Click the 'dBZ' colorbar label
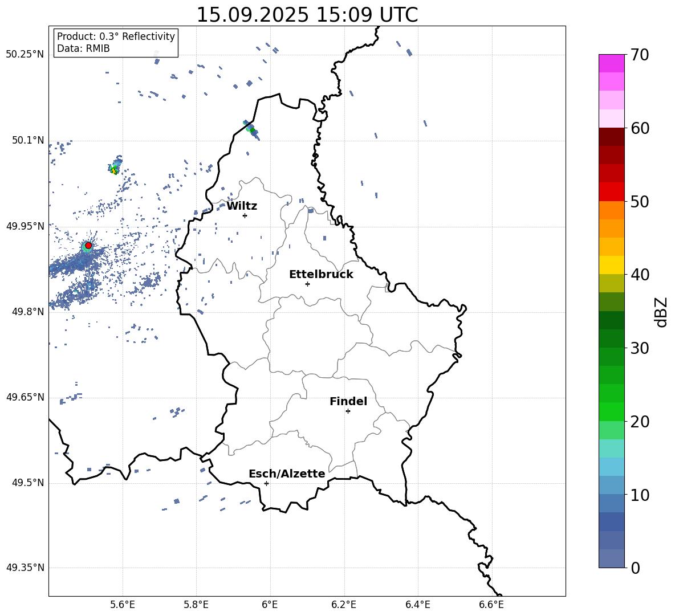Viewport: 675px width, 616px height. click(x=660, y=312)
